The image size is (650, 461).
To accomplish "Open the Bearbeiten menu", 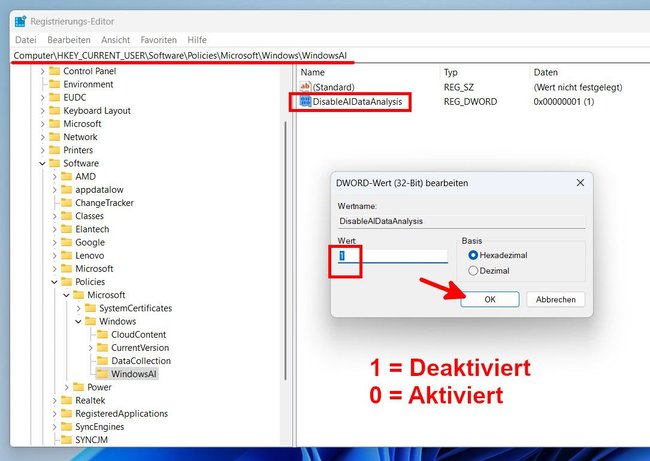I will pos(69,40).
